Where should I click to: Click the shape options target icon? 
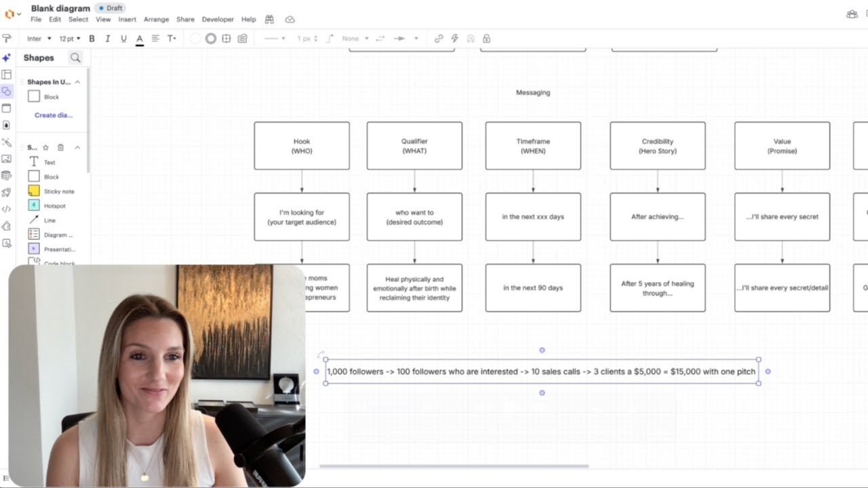pos(226,39)
